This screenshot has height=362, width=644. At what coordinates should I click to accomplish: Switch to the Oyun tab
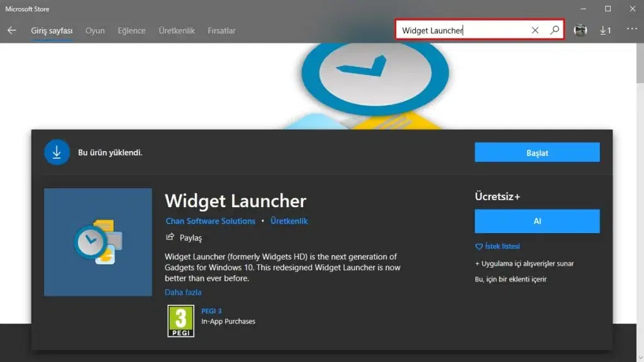tap(95, 30)
